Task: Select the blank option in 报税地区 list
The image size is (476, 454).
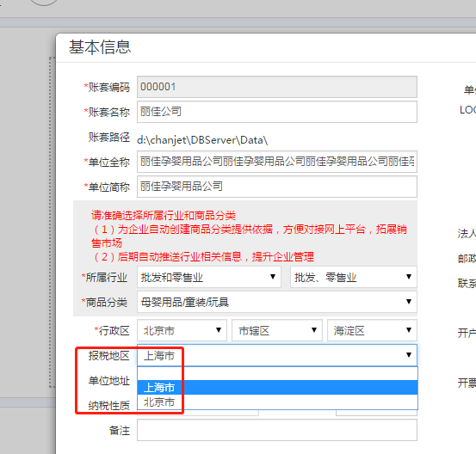Action: pyautogui.click(x=277, y=374)
